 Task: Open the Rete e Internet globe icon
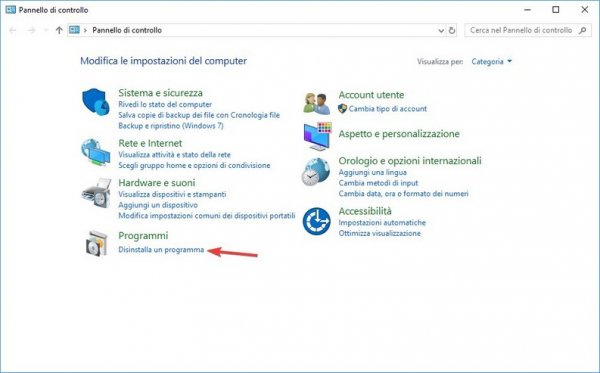[x=96, y=152]
